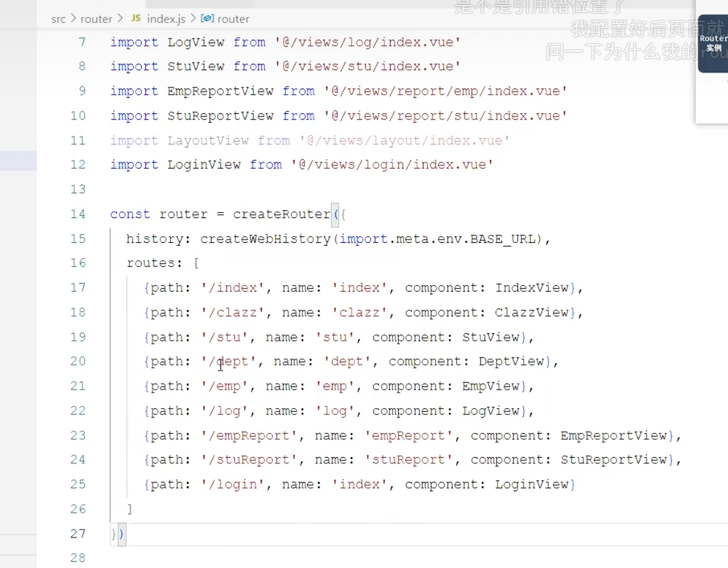Viewport: 728px width, 568px height.
Task: Click the '/dept' path string
Action: coord(228,362)
